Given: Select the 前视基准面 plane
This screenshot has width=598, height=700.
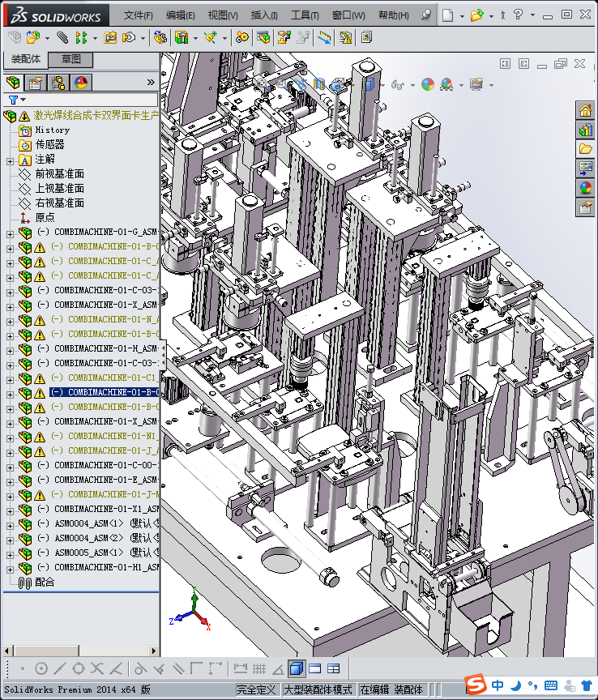Looking at the screenshot, I should click(60, 173).
